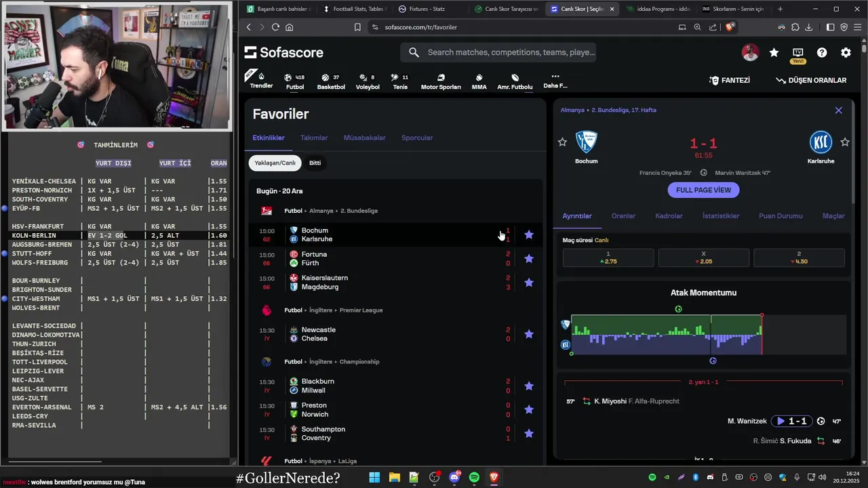Unfavorite the Preston vs Norwich star

coord(529,409)
